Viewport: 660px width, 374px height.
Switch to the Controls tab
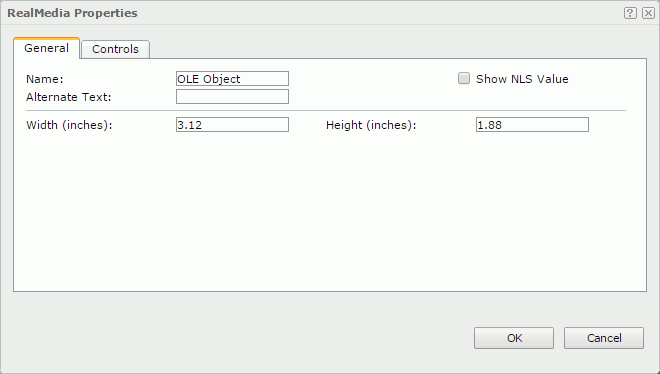(115, 49)
